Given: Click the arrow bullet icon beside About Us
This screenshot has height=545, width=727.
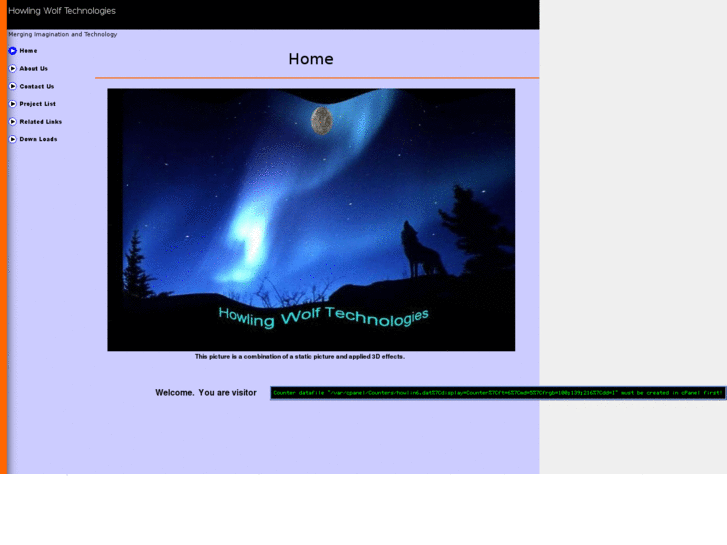Looking at the screenshot, I should [13, 69].
